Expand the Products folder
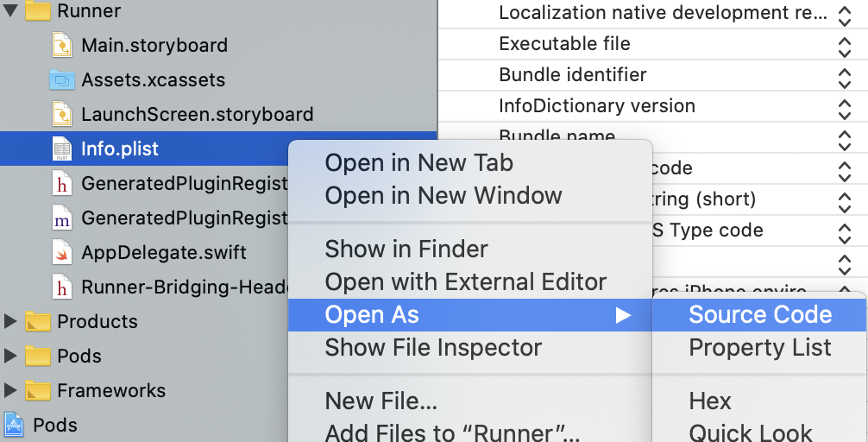868x442 pixels. (10, 321)
